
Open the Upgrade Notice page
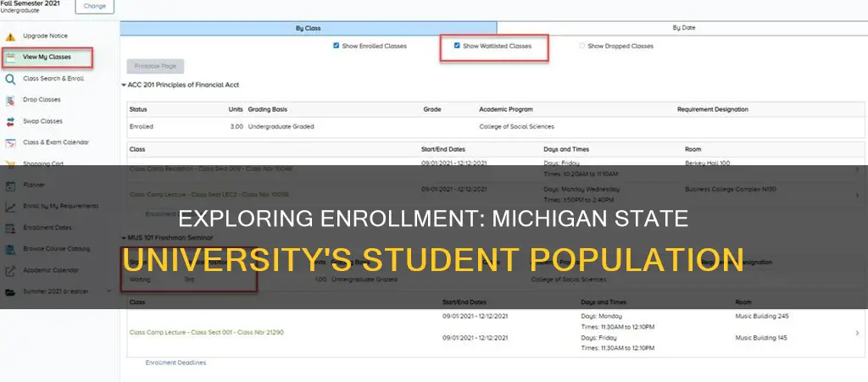point(46,36)
